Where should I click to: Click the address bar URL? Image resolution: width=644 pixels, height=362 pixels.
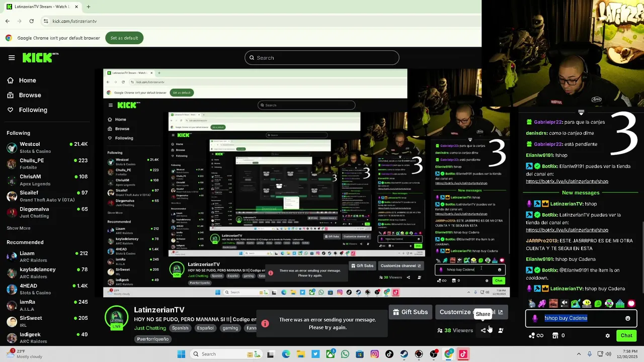(x=74, y=21)
